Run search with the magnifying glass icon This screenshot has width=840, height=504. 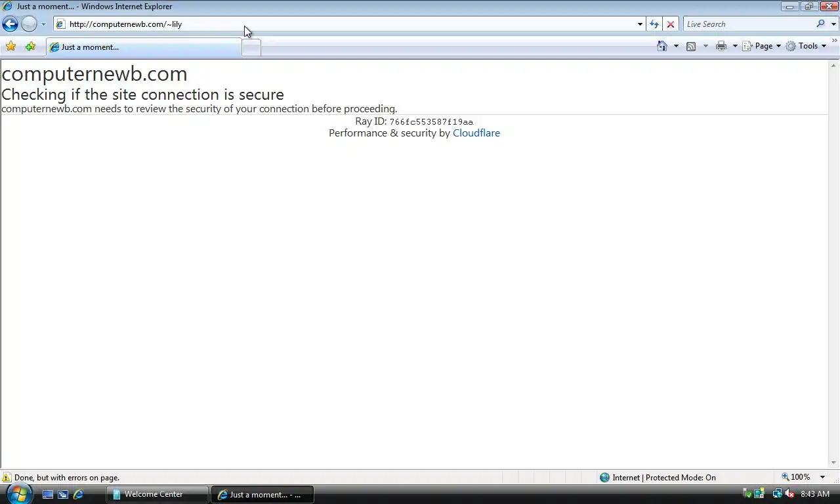click(821, 24)
